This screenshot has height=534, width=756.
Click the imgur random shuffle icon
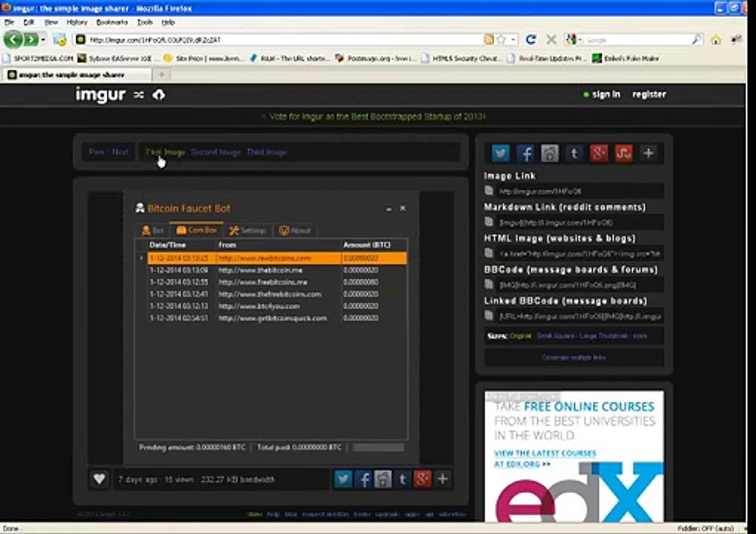(139, 94)
